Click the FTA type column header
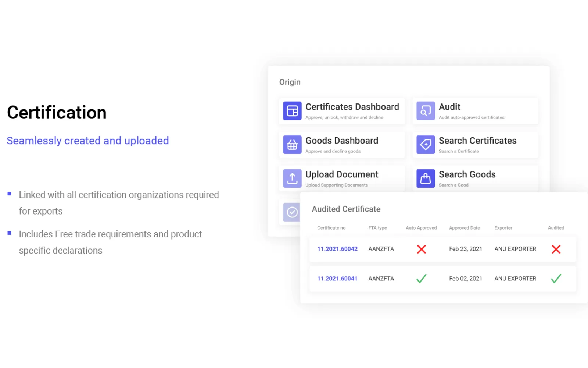This screenshot has width=588, height=368. pos(377,228)
